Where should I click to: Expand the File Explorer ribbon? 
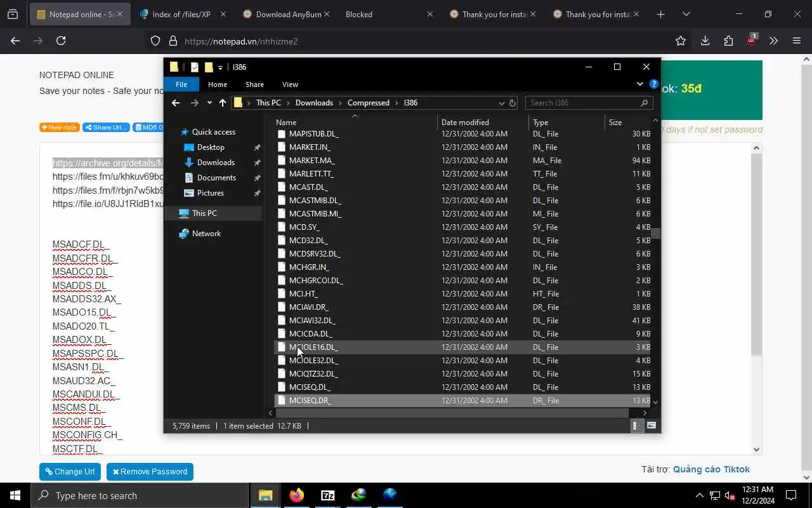639,84
